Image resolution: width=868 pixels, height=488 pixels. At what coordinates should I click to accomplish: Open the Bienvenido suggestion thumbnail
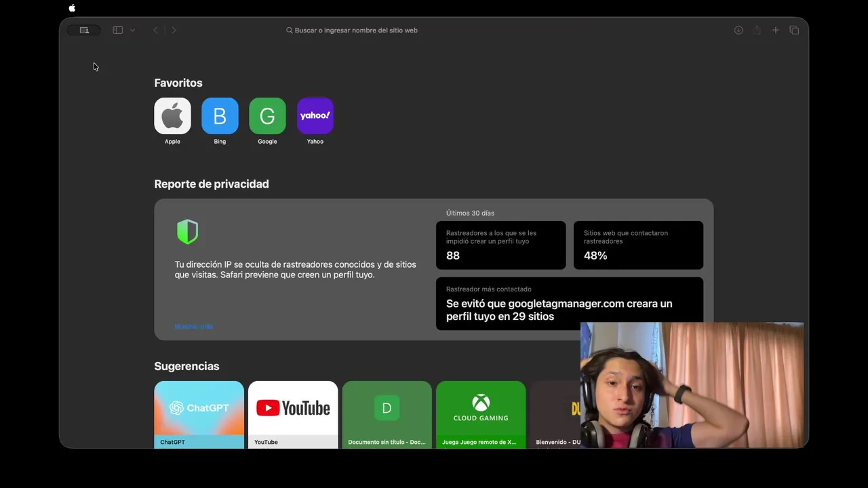[555, 414]
